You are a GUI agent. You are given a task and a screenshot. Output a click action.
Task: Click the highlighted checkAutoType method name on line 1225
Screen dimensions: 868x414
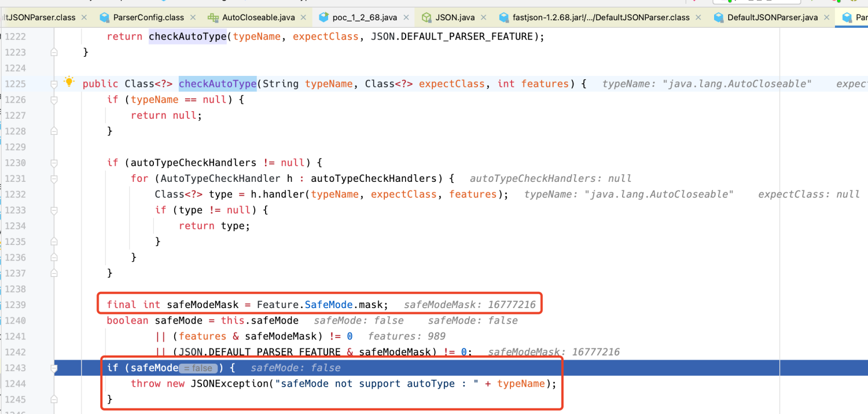coord(218,84)
